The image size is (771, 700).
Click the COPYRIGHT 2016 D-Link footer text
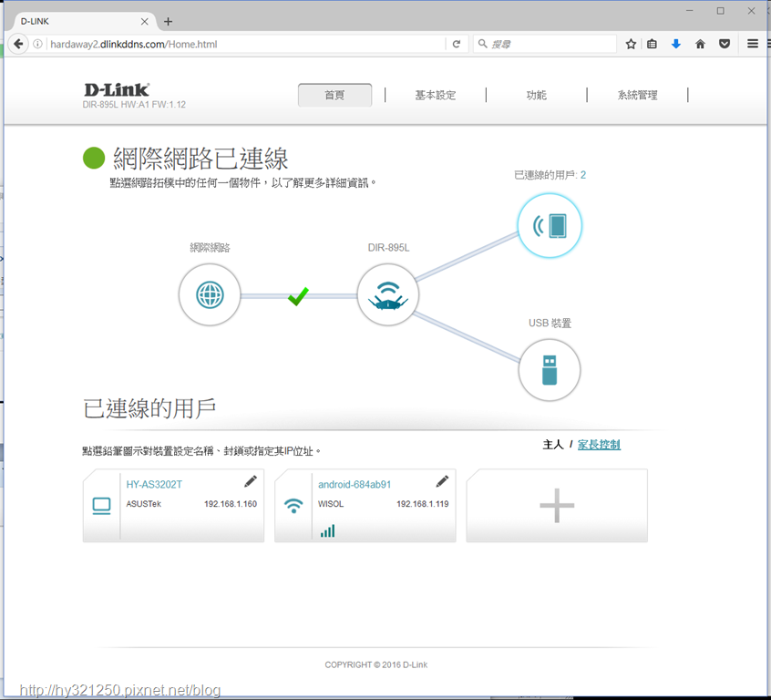[376, 664]
